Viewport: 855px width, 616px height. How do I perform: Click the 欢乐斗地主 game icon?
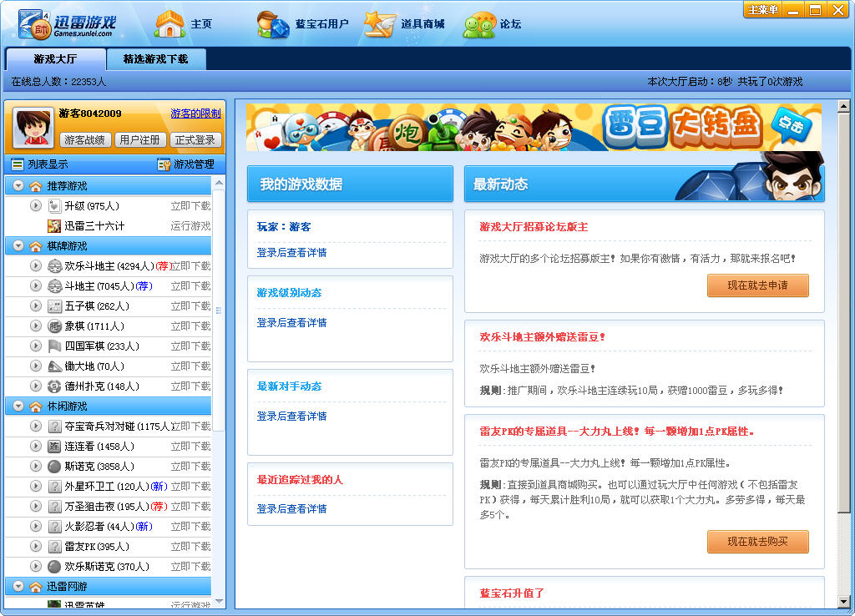click(54, 266)
